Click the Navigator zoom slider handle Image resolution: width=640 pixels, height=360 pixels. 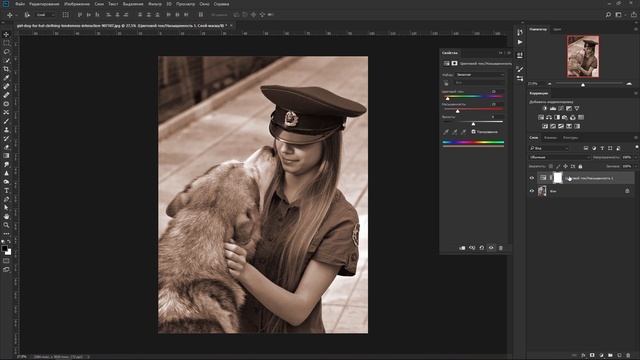click(x=583, y=84)
